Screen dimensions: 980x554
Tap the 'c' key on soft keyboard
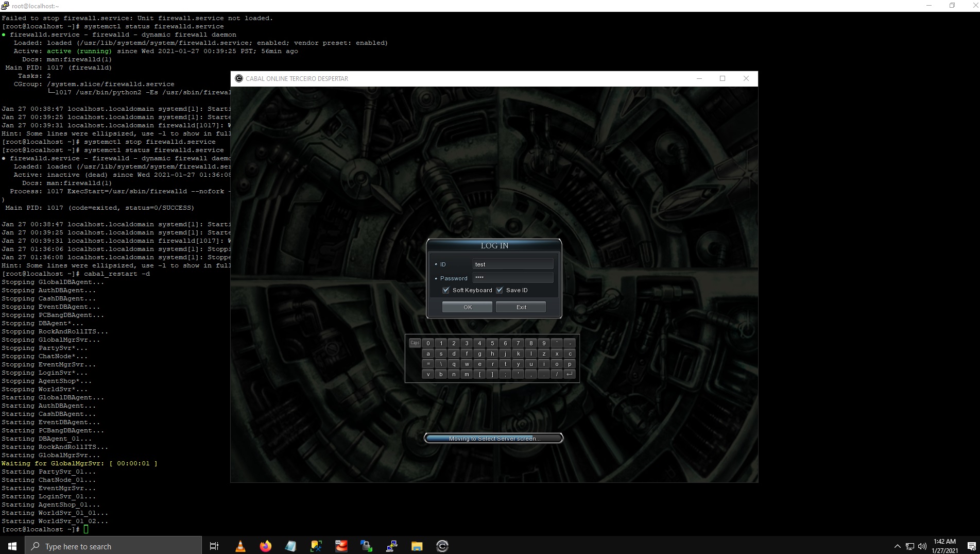tap(570, 354)
